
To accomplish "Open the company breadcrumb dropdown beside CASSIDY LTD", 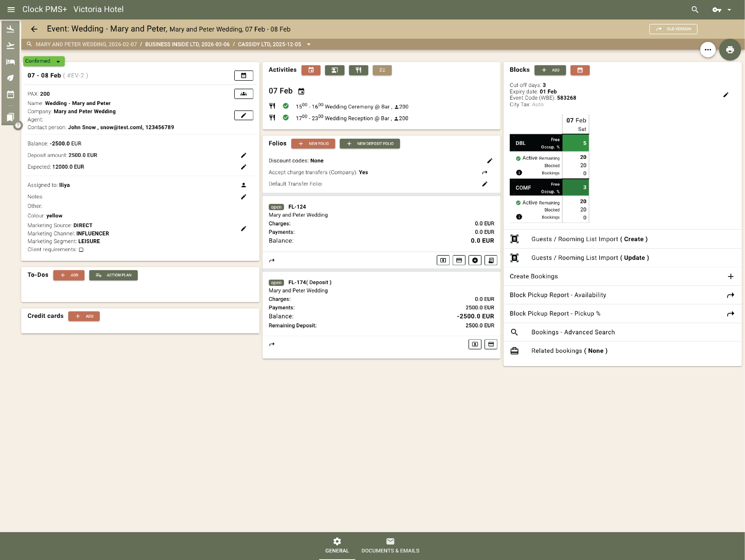I will (309, 44).
